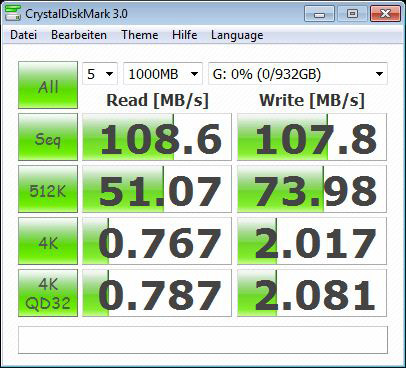Click the 4K write result 2.017
This screenshot has height=368, width=406.
click(312, 241)
